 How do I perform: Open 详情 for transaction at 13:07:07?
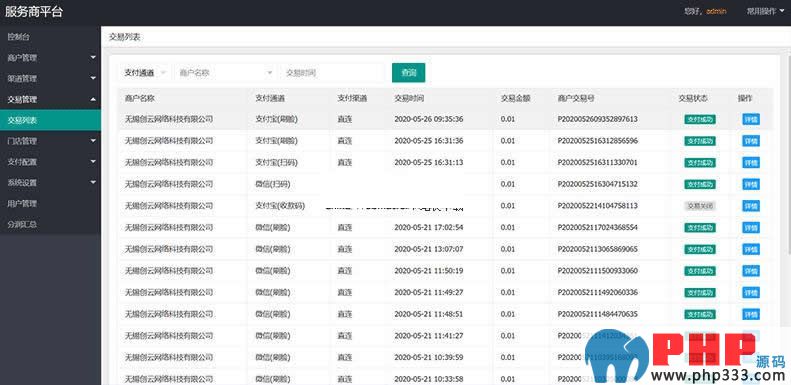(x=751, y=249)
